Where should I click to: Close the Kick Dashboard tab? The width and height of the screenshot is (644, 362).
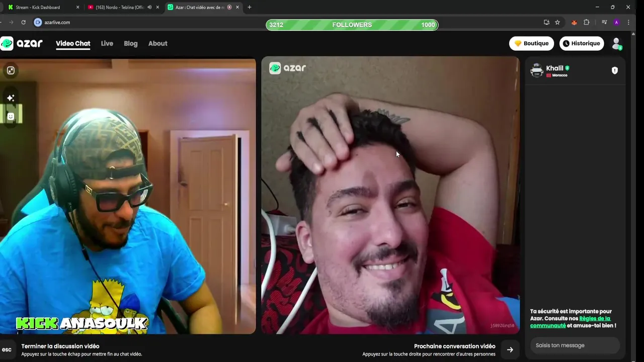tap(77, 8)
